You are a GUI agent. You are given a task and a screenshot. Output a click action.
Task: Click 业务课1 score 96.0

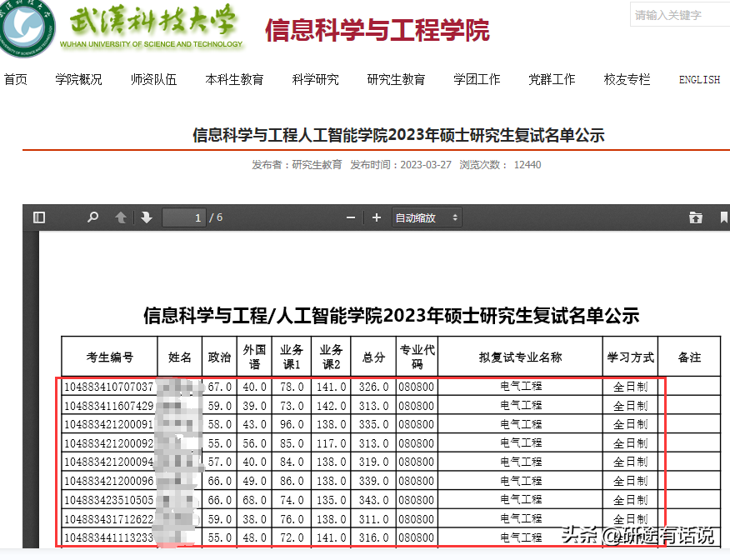(x=292, y=424)
